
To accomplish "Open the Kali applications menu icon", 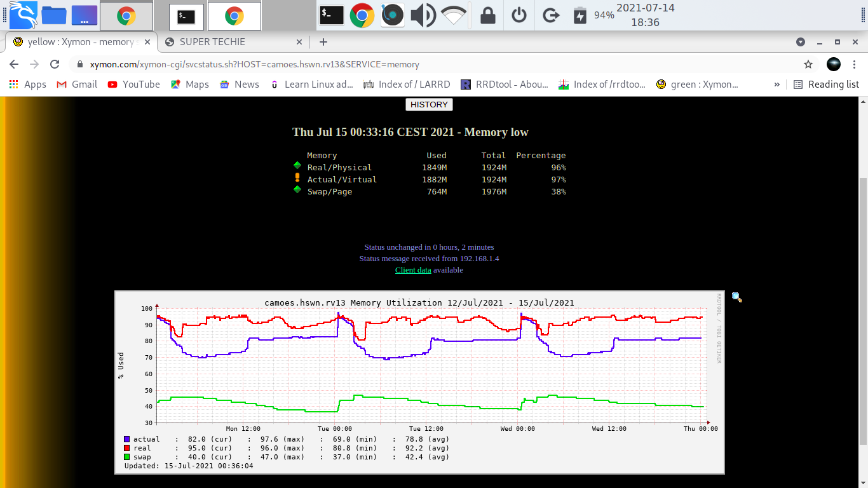I will pyautogui.click(x=23, y=15).
